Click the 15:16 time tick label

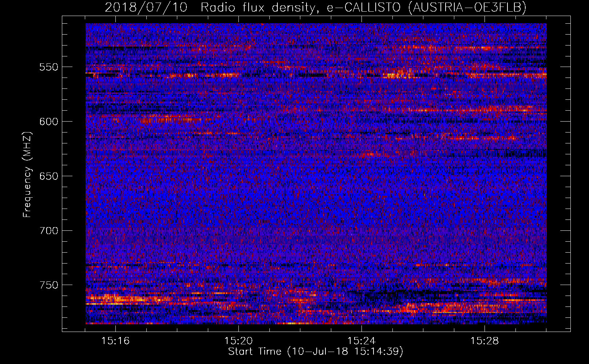pyautogui.click(x=115, y=341)
